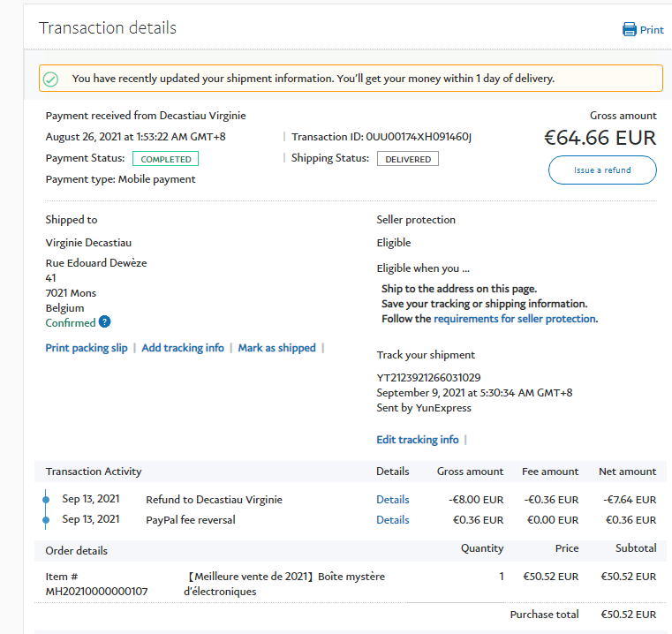Screen dimensions: 672x634
Task: Click the COMPLETED payment status badge
Action: [x=166, y=159]
